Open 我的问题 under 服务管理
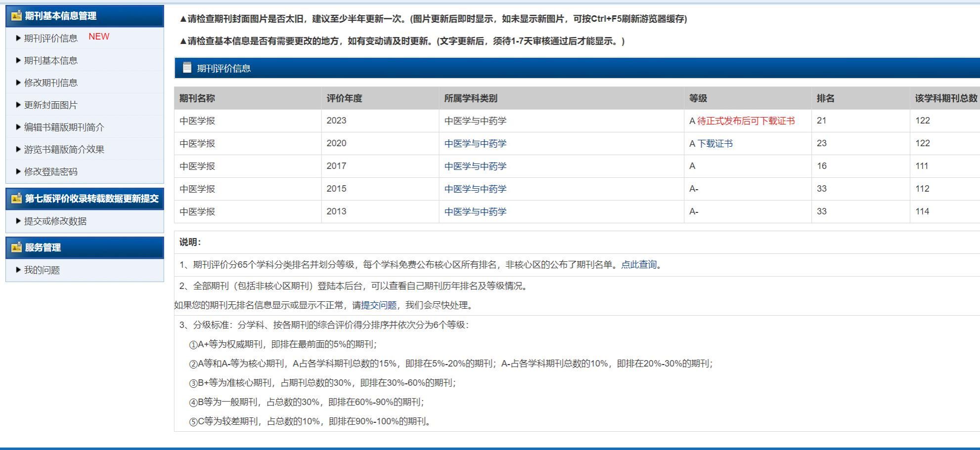Screen dimensions: 980x450 [42, 270]
